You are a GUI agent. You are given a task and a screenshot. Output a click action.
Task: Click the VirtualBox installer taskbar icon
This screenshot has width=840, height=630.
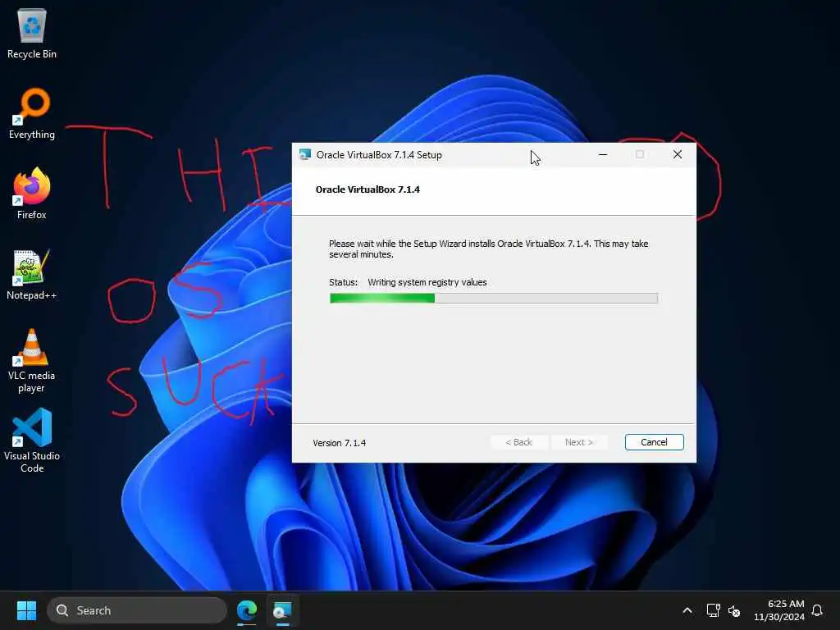[x=282, y=610]
